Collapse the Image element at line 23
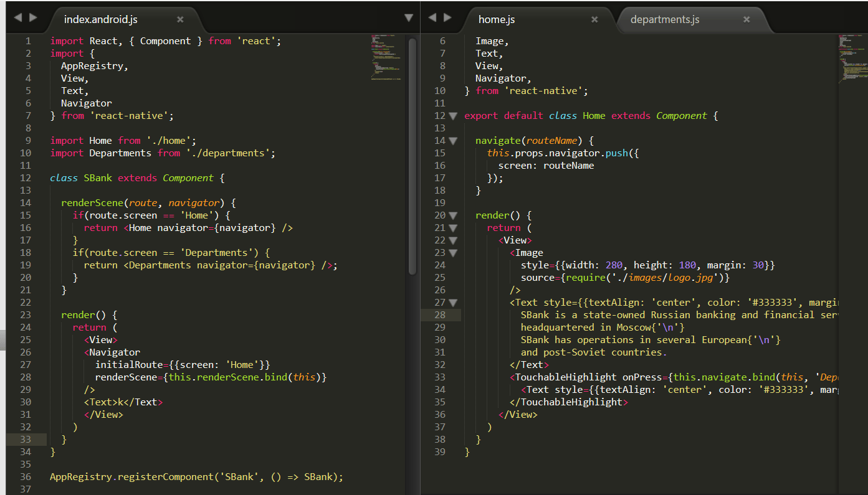Image resolution: width=868 pixels, height=495 pixels. tap(453, 253)
